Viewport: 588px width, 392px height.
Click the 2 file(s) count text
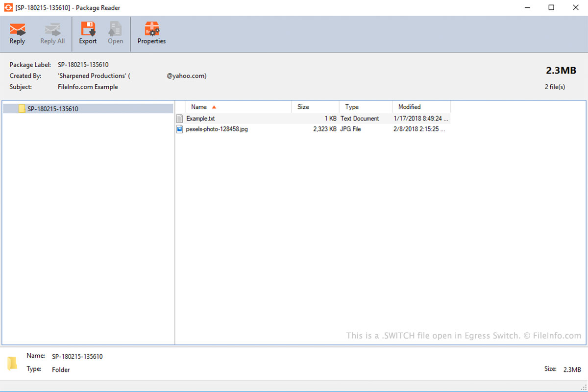(555, 87)
